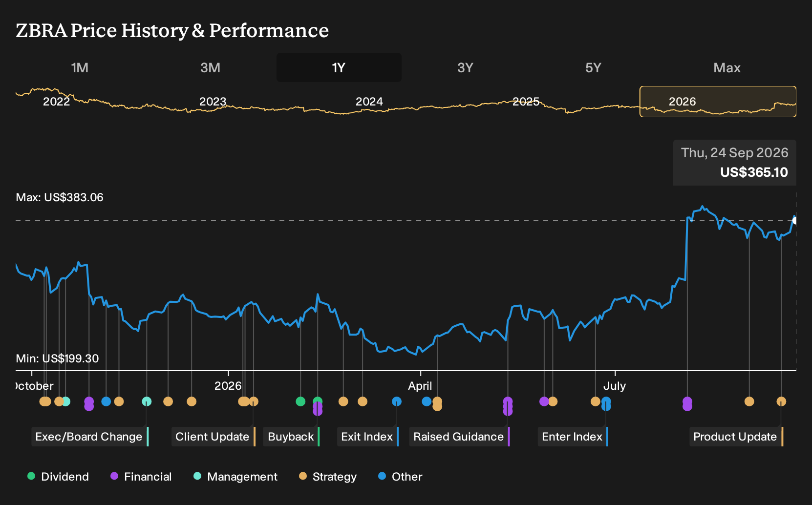
Task: Click the blue dot above Enter Index label
Action: tap(606, 404)
